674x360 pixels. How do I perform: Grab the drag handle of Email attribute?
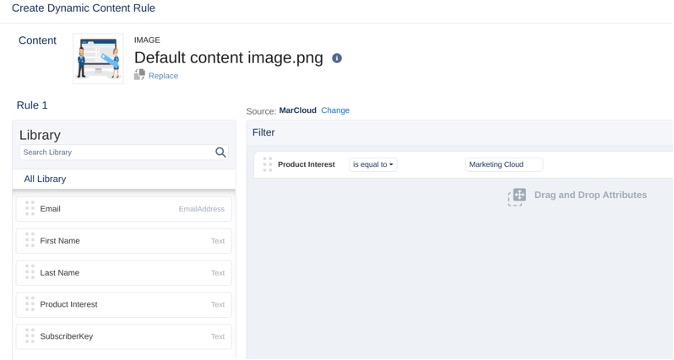tap(30, 208)
